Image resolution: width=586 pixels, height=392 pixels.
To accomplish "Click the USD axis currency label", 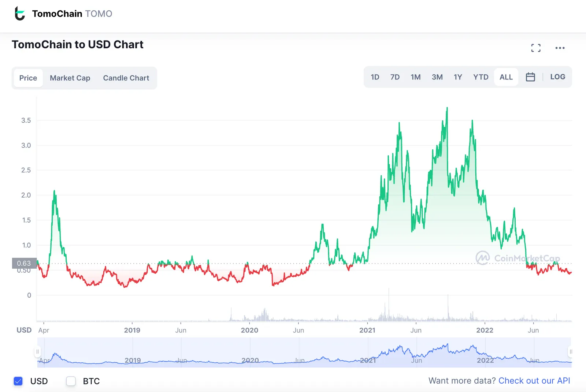I will point(24,330).
